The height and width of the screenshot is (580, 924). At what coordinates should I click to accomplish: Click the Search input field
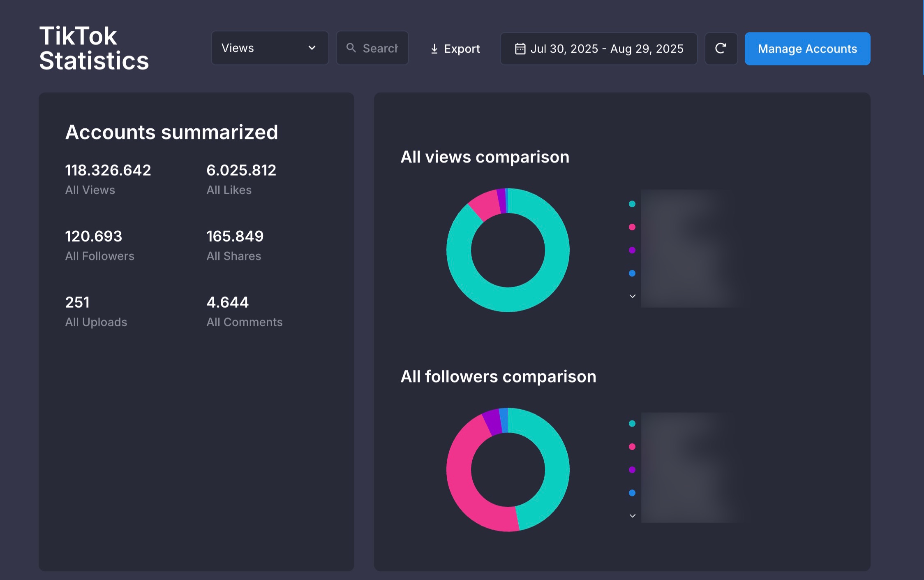pyautogui.click(x=372, y=48)
